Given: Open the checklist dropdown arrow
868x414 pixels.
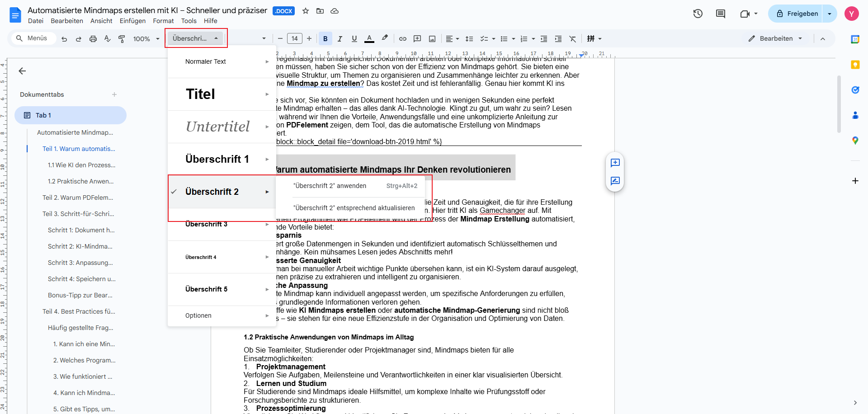Looking at the screenshot, I should pyautogui.click(x=494, y=39).
